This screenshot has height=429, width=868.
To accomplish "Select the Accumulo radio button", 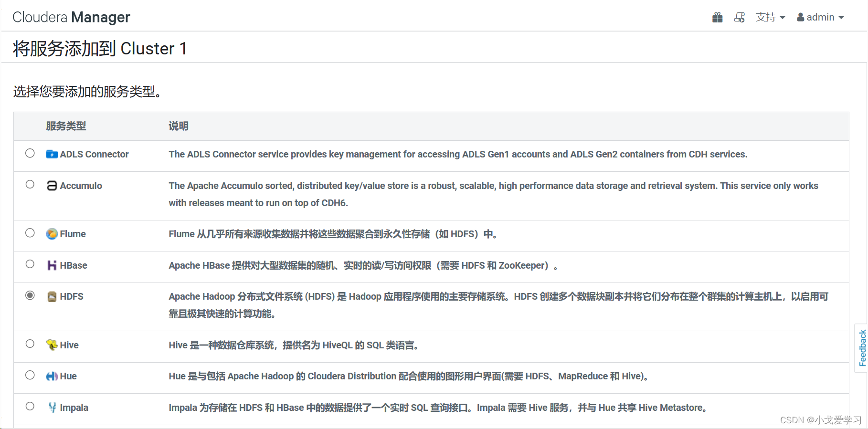I will [30, 185].
